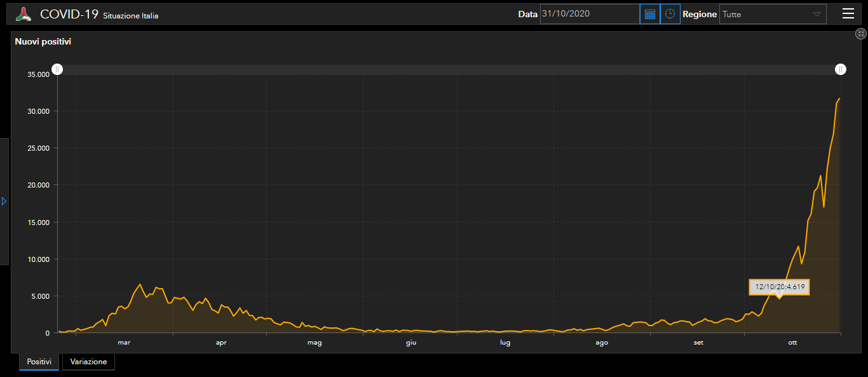The height and width of the screenshot is (377, 868).
Task: Switch to the Variazione tab
Action: pos(88,362)
